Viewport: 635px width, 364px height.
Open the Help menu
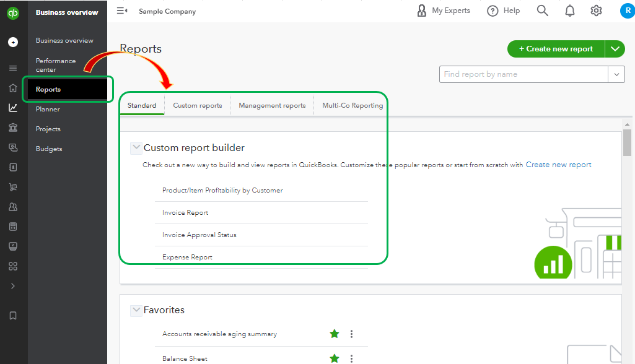click(x=504, y=11)
